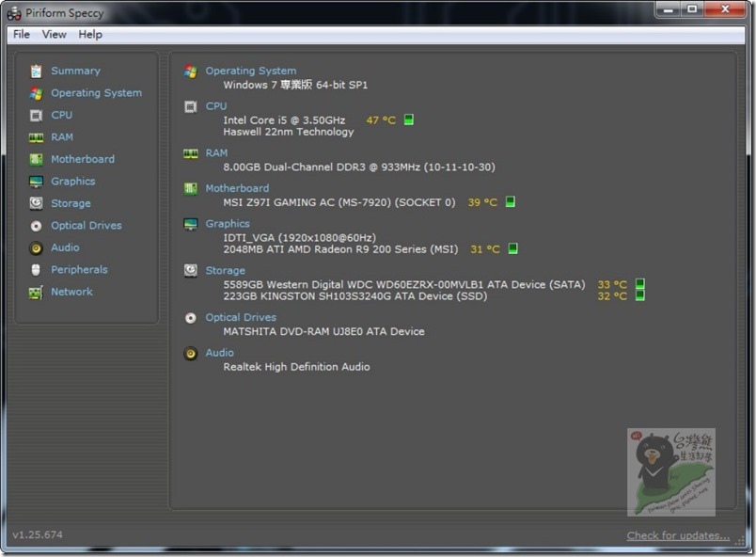Open the File menu
Viewport: 756px width, 557px height.
(22, 34)
